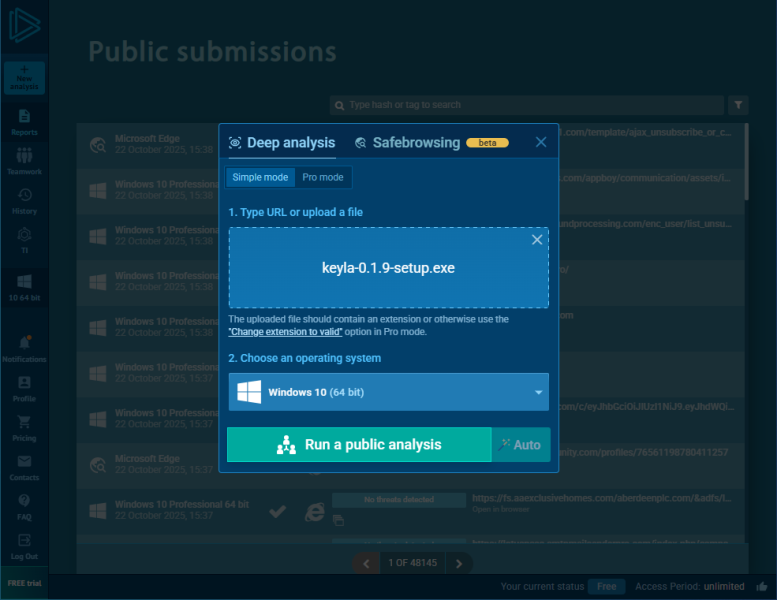777x600 pixels.
Task: Open History from the sidebar
Action: pos(24,200)
